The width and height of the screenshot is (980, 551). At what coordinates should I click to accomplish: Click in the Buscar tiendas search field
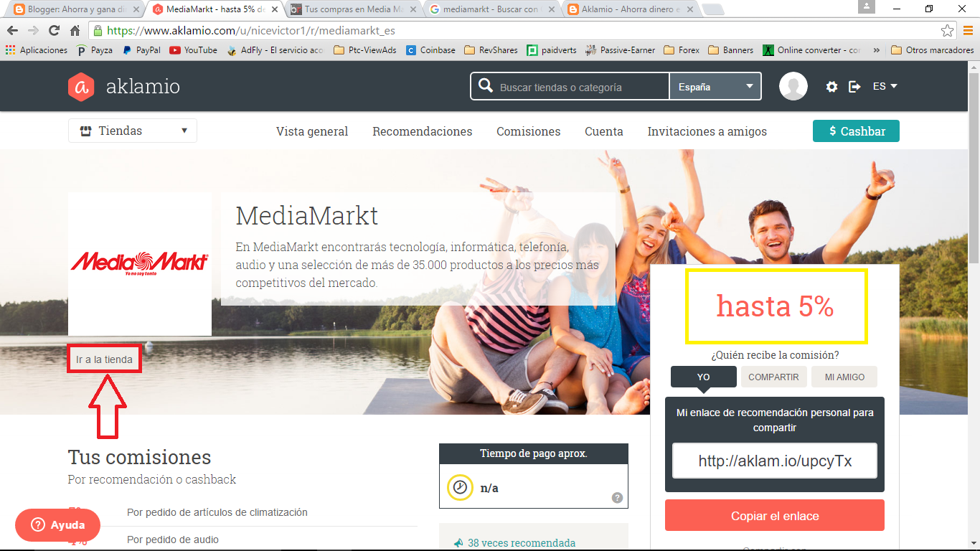(x=570, y=87)
